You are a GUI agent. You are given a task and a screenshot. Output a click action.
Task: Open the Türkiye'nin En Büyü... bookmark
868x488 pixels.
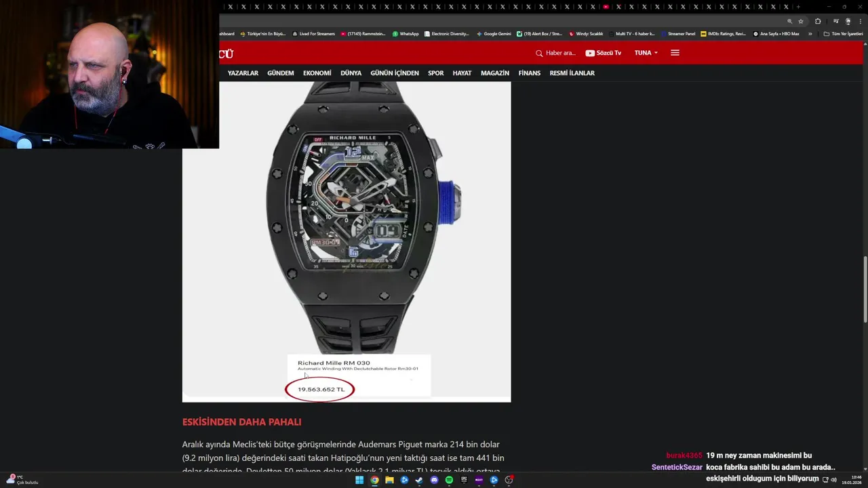click(263, 34)
